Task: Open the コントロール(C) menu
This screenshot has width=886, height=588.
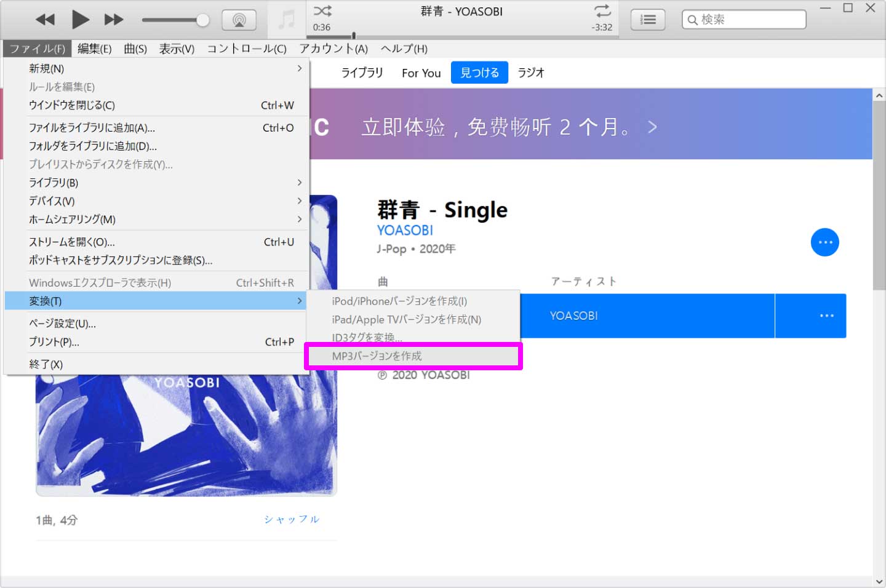Action: click(247, 49)
